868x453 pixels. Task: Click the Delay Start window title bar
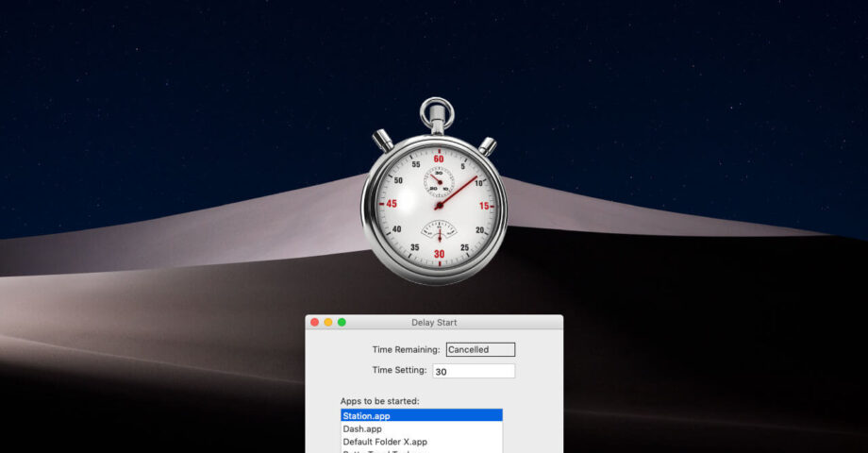coord(434,323)
